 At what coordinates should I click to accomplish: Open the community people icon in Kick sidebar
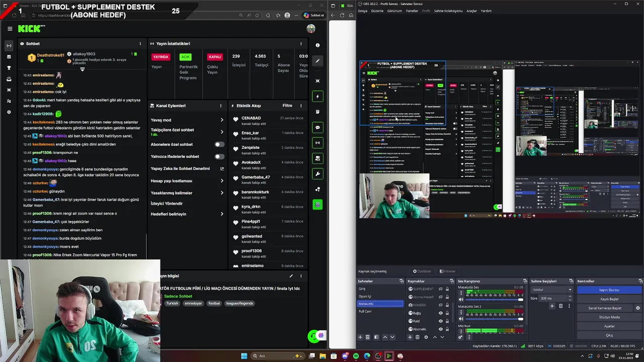[9, 101]
